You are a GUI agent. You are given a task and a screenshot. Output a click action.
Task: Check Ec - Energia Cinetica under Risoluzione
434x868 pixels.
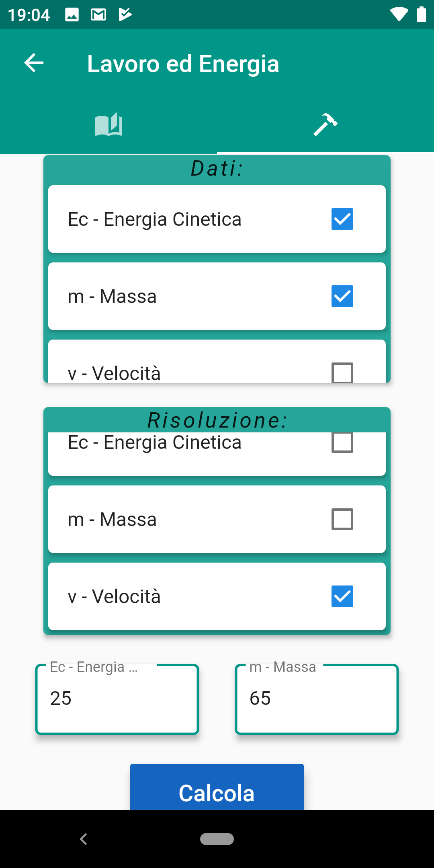pyautogui.click(x=342, y=443)
